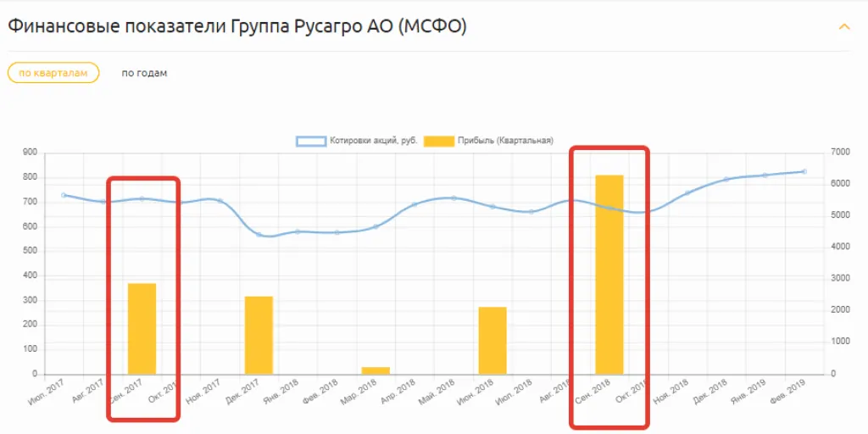Collapse the financial indicators section chevron
The height and width of the screenshot is (434, 868).
(843, 26)
